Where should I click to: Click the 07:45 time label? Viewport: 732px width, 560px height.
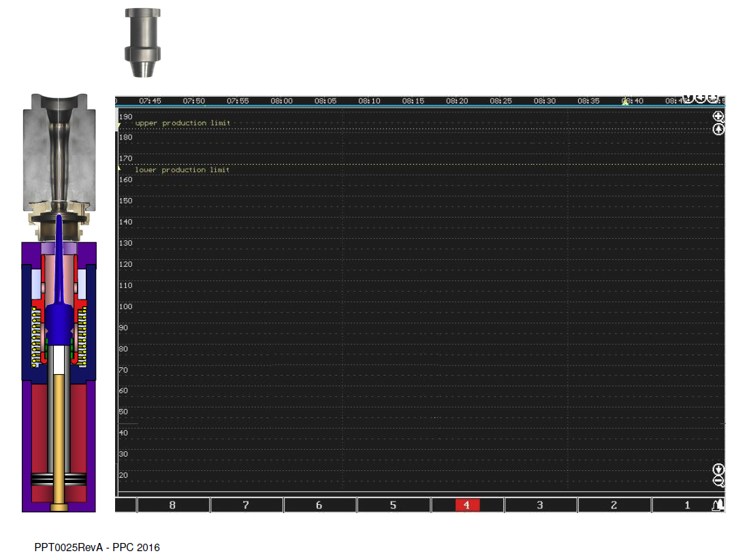click(x=150, y=101)
